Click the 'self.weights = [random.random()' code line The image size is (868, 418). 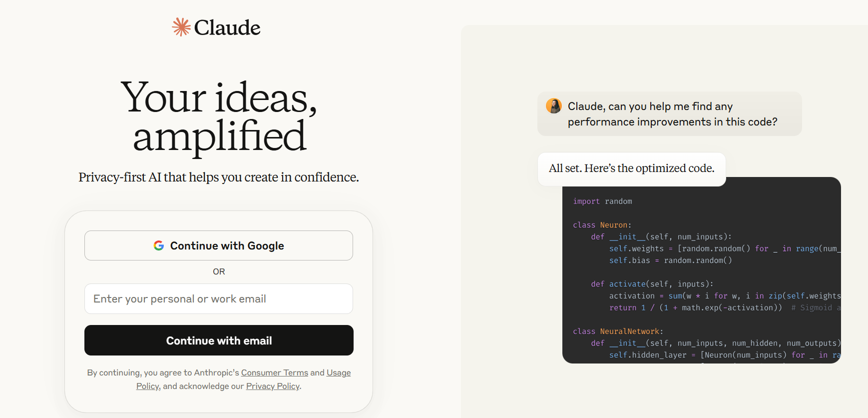(x=725, y=248)
